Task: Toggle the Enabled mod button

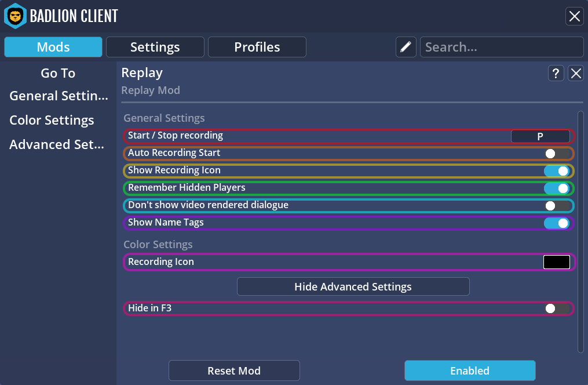Action: coord(470,371)
